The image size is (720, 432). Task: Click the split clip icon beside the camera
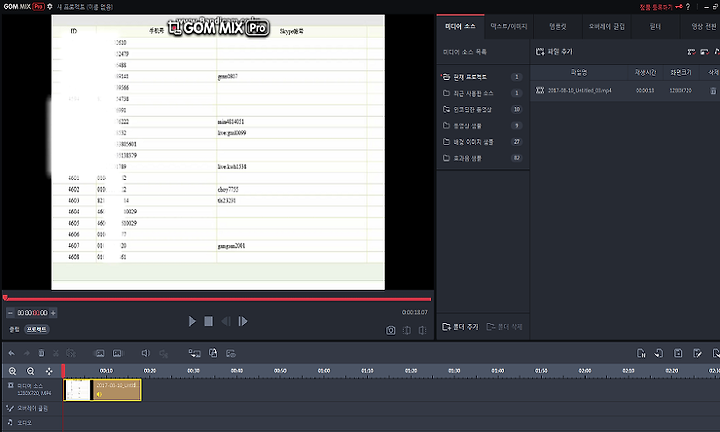click(x=407, y=331)
